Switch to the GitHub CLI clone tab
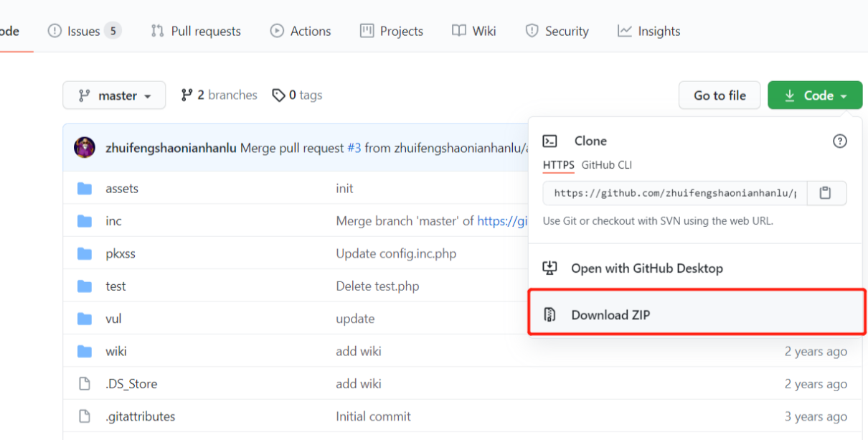Viewport: 868px width, 440px height. (607, 165)
